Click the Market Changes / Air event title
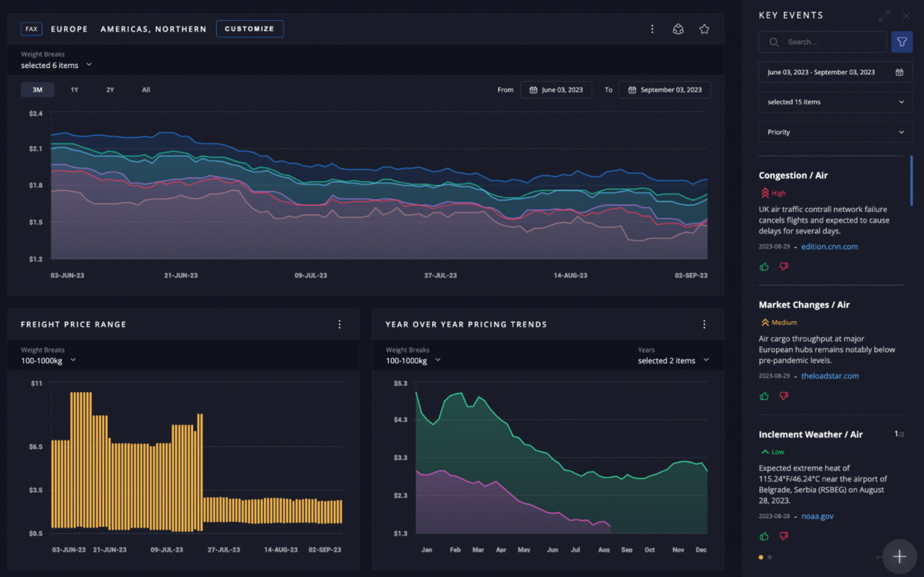Viewport: 924px width, 577px height. [804, 305]
